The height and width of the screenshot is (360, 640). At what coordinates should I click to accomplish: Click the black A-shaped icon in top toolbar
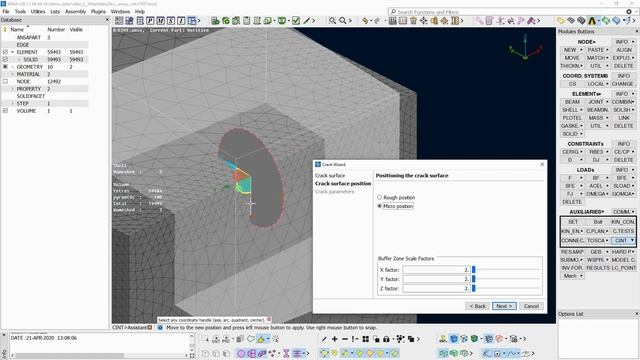(592, 20)
